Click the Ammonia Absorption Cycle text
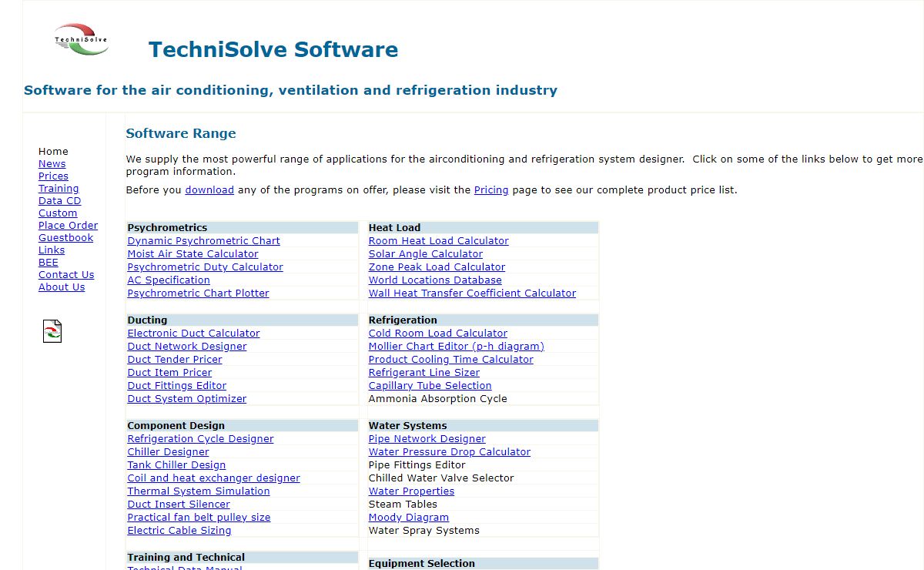The width and height of the screenshot is (924, 570). tap(438, 399)
